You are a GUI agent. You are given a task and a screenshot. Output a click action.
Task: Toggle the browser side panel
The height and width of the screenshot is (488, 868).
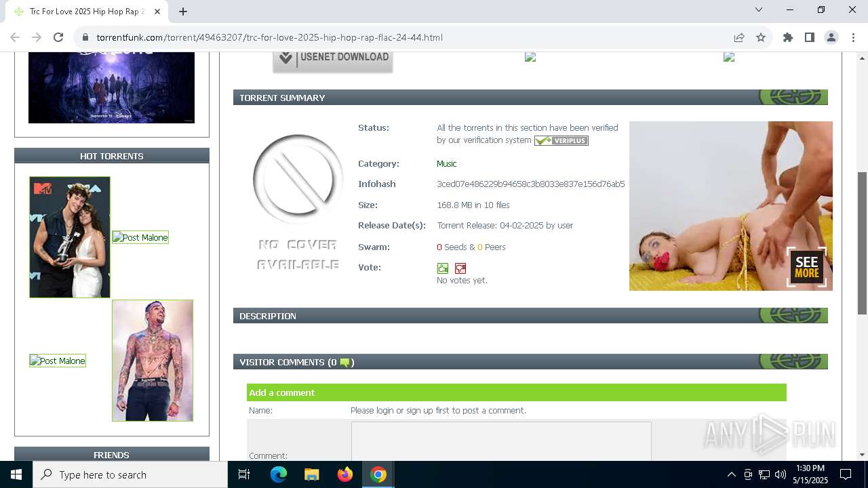pyautogui.click(x=810, y=37)
